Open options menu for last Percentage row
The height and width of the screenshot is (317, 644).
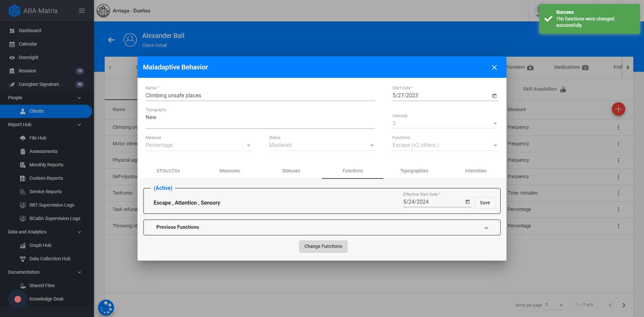click(x=619, y=226)
